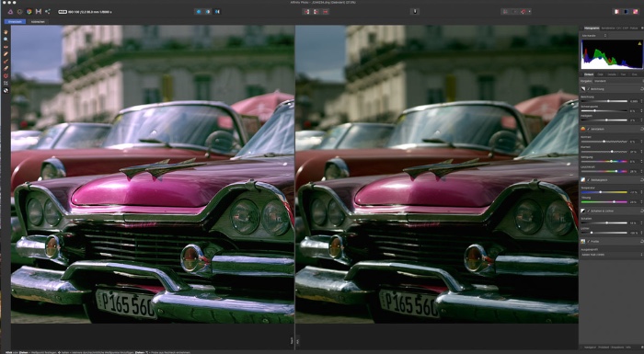This screenshot has height=354, width=644.
Task: Click the blue Entwickeln button
Action: point(15,21)
